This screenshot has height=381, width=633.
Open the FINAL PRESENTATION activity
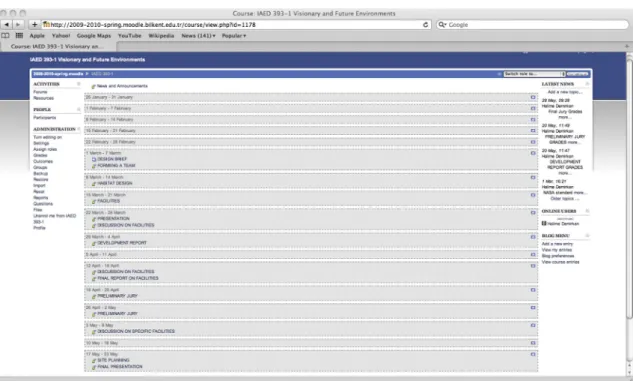click(x=120, y=367)
